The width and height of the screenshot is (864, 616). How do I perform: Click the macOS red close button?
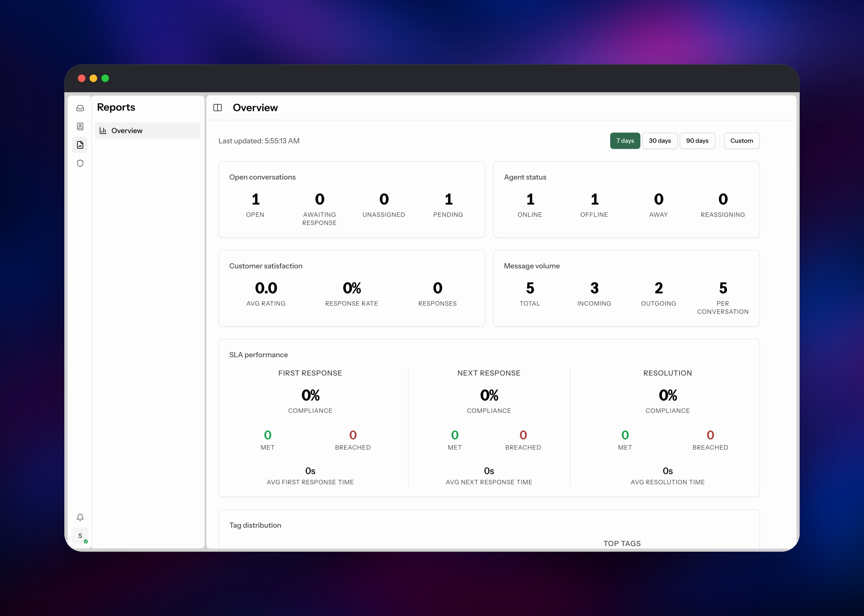coord(82,78)
